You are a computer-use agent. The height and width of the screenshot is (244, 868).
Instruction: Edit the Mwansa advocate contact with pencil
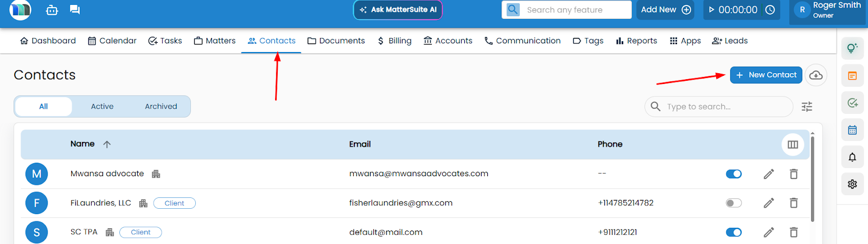(768, 174)
